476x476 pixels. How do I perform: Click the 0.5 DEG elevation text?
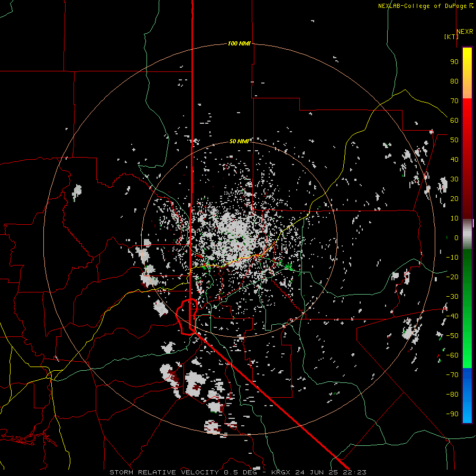click(x=240, y=472)
